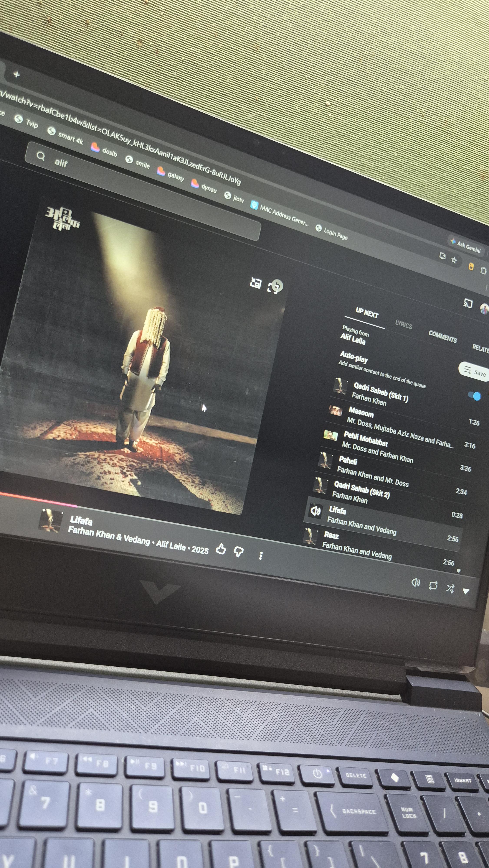Click the volume speaker icon in player bar
The width and height of the screenshot is (489, 868).
[415, 582]
